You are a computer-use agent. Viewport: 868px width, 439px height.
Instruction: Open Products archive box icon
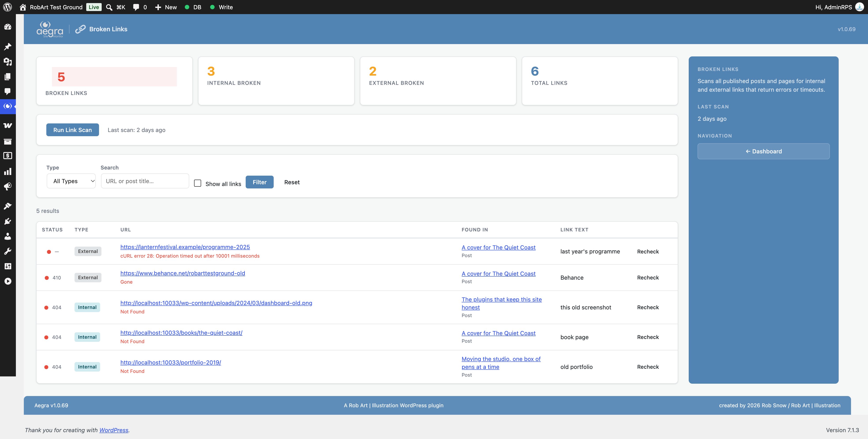pyautogui.click(x=8, y=141)
